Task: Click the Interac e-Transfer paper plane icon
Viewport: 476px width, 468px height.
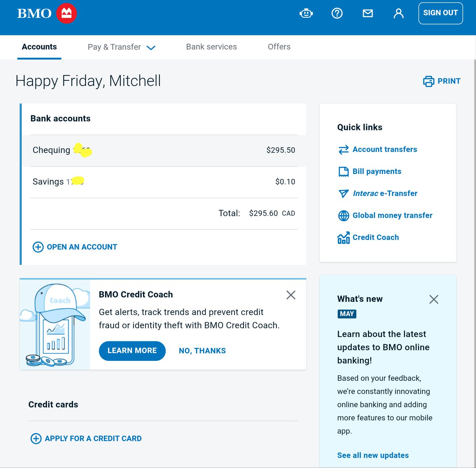Action: point(344,194)
